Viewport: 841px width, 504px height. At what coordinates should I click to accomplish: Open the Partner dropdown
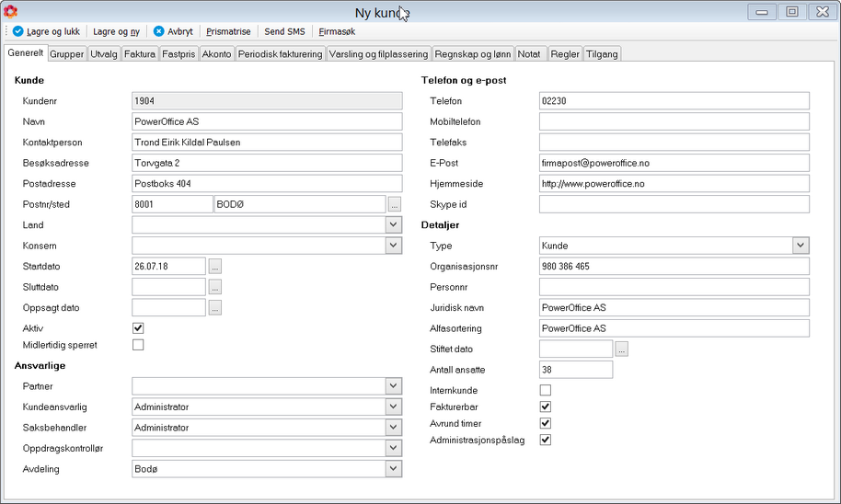393,386
